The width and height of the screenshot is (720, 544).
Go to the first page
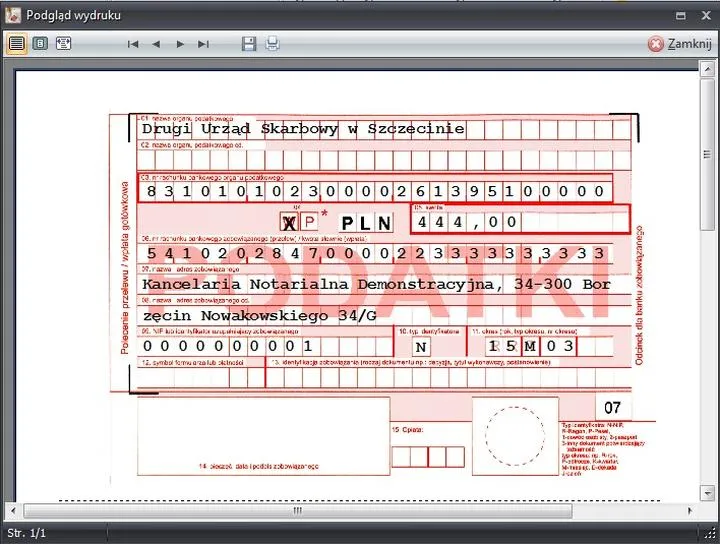click(x=132, y=44)
